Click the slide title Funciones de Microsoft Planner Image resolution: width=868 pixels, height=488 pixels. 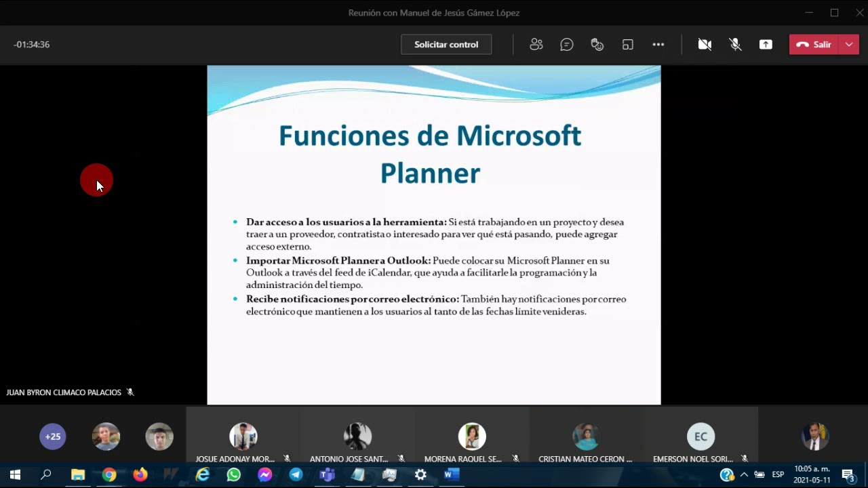430,155
